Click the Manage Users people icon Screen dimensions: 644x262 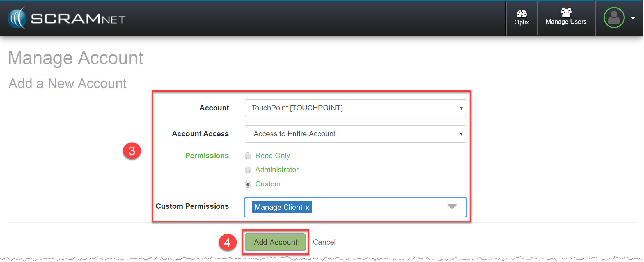tap(566, 12)
